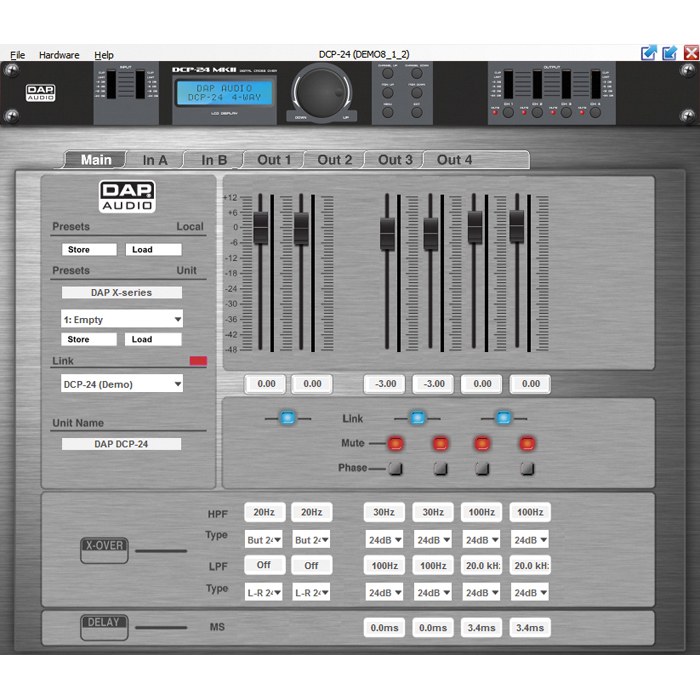Switch to the Out 3 tab

(x=395, y=160)
